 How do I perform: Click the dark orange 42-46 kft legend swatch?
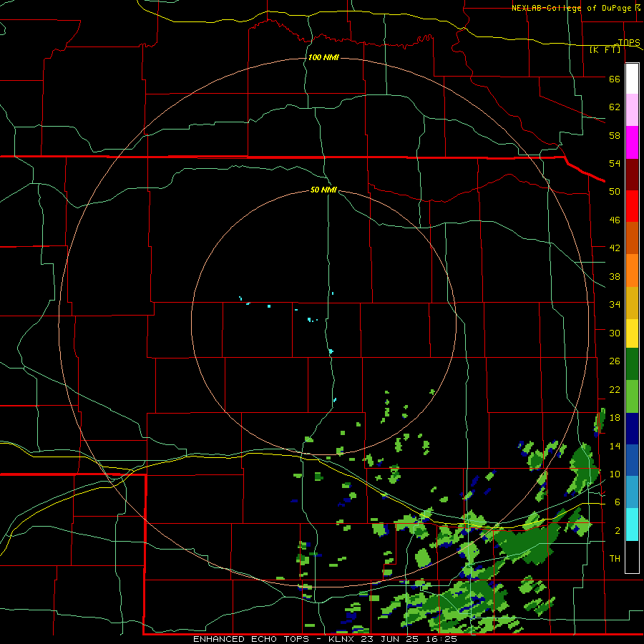click(x=632, y=238)
